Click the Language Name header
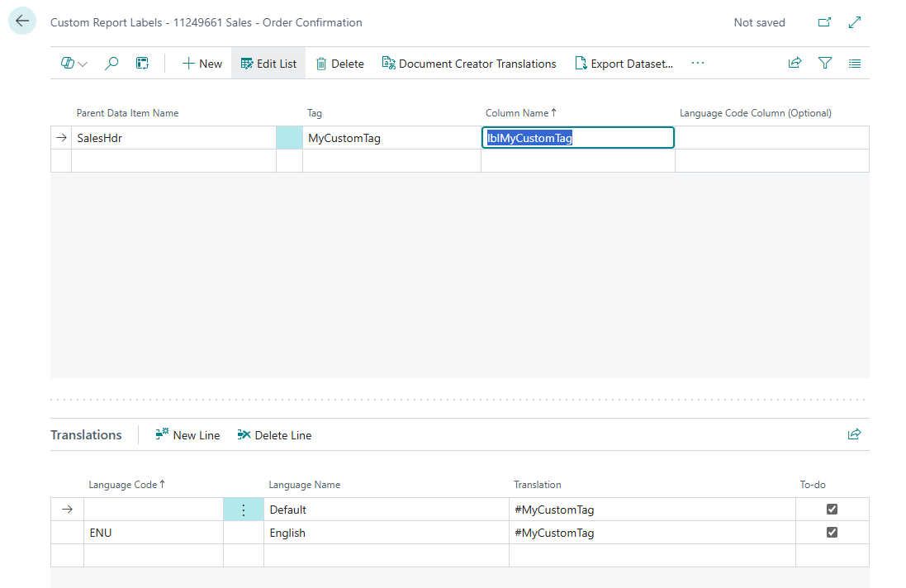This screenshot has height=588, width=906. 305,485
